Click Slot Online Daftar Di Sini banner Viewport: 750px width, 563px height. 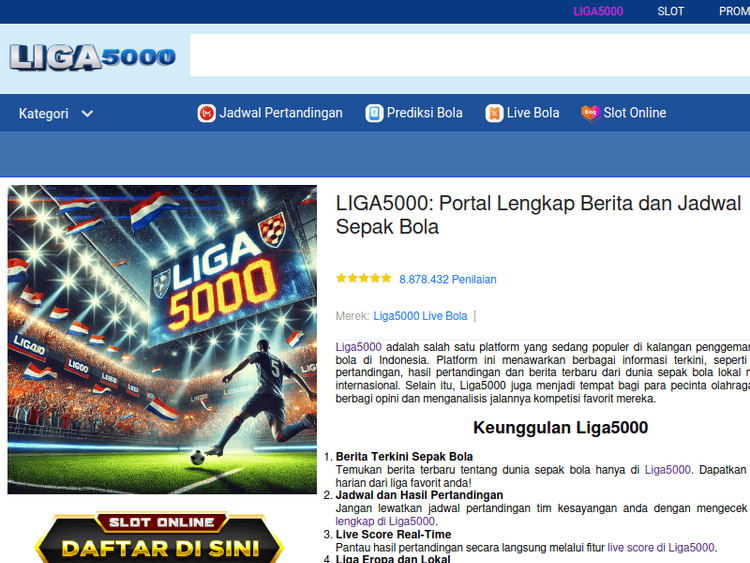pos(160,538)
